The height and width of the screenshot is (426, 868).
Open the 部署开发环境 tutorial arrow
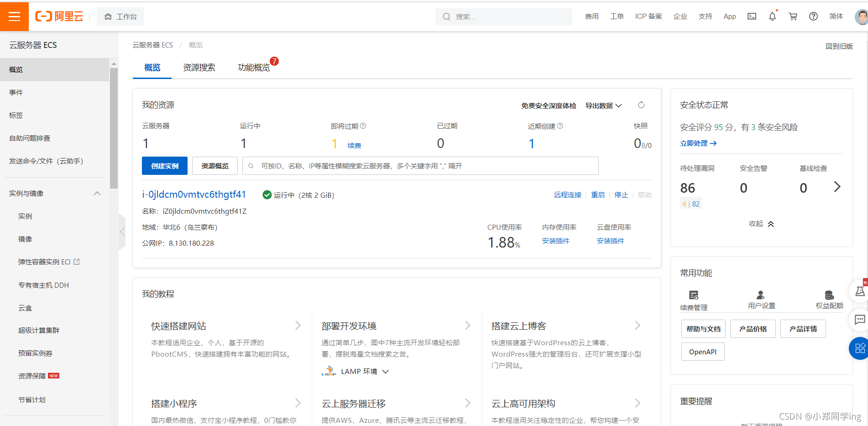coord(468,326)
